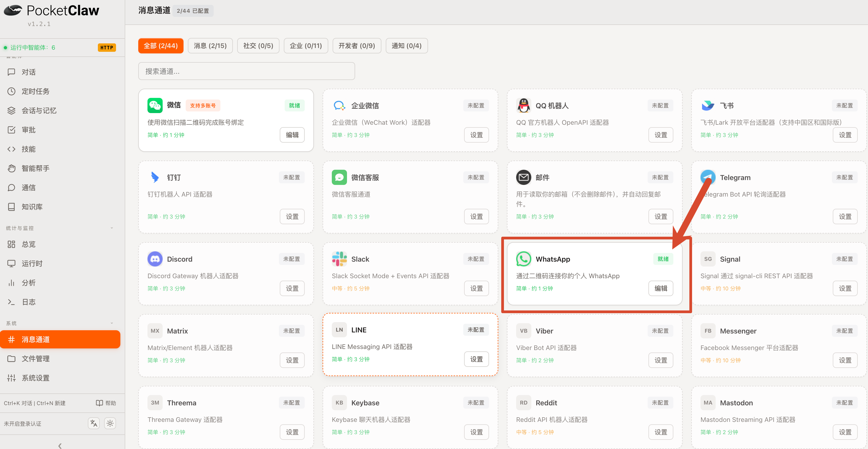Open the 帮助 help link
Image resolution: width=868 pixels, height=449 pixels.
click(106, 403)
